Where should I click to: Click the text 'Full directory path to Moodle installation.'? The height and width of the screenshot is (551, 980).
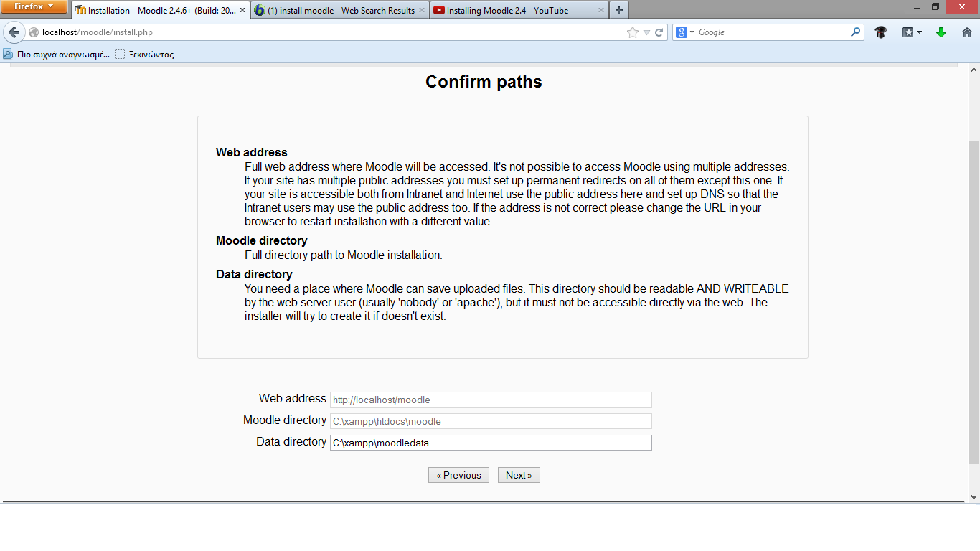[x=344, y=255]
